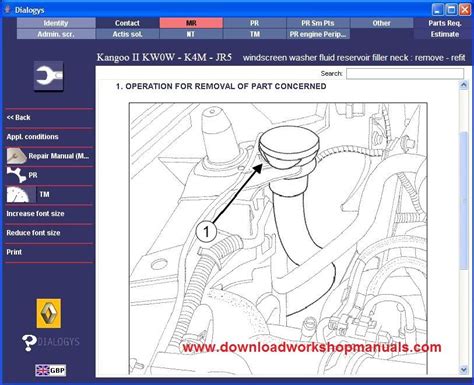Screen dimensions: 474x385
Task: Click the << Back link
Action: tap(19, 117)
